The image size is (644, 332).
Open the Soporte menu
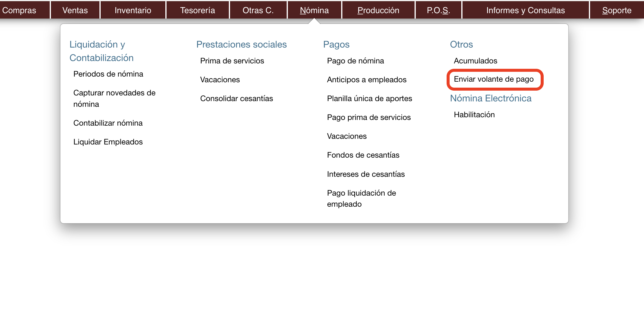tap(616, 10)
